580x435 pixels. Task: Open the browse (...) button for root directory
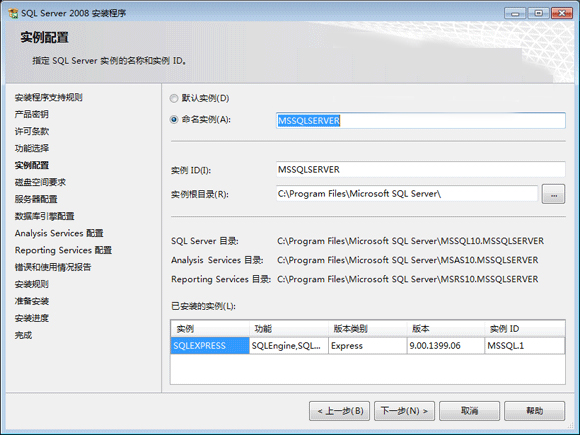pyautogui.click(x=553, y=194)
